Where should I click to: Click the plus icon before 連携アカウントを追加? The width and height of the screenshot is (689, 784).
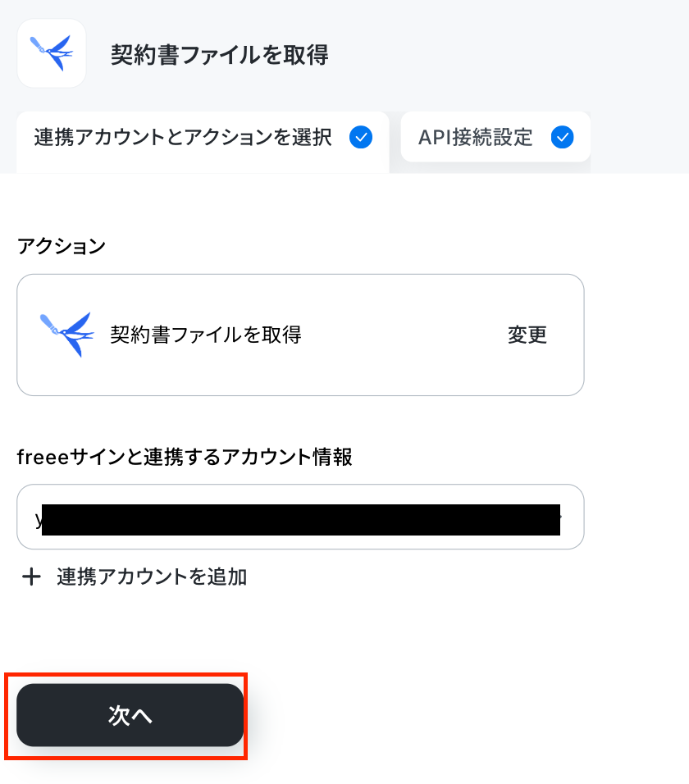point(31,577)
